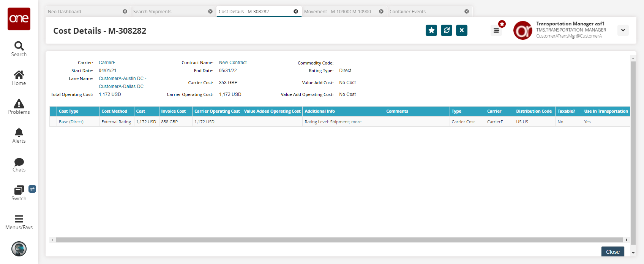This screenshot has width=644, height=264.
Task: Add page to favorites with star button
Action: click(x=431, y=30)
